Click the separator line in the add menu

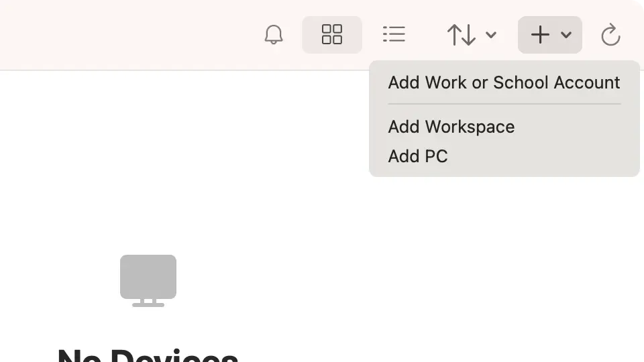504,104
